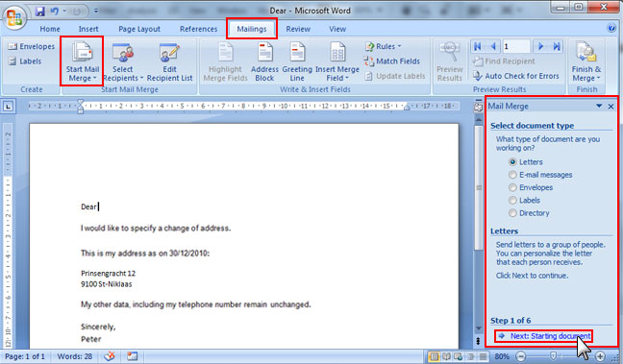Open Select Recipients
623x364 pixels.
coord(123,61)
